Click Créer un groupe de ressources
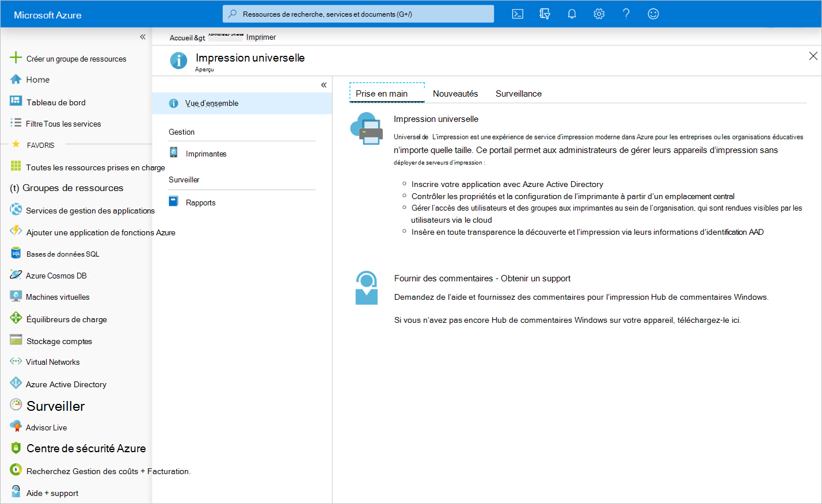The width and height of the screenshot is (822, 504). (75, 58)
